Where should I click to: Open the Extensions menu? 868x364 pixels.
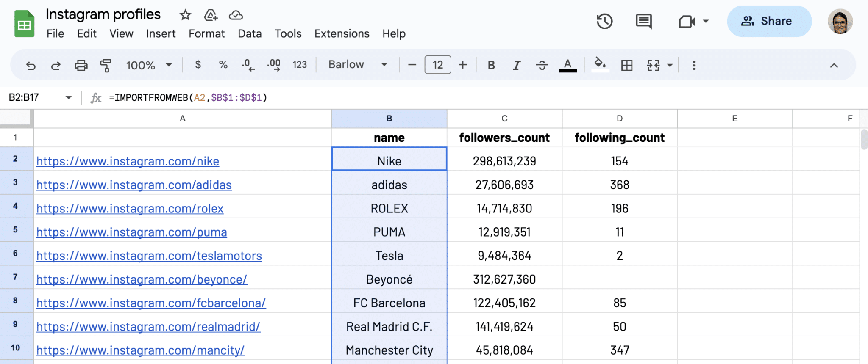pyautogui.click(x=342, y=33)
